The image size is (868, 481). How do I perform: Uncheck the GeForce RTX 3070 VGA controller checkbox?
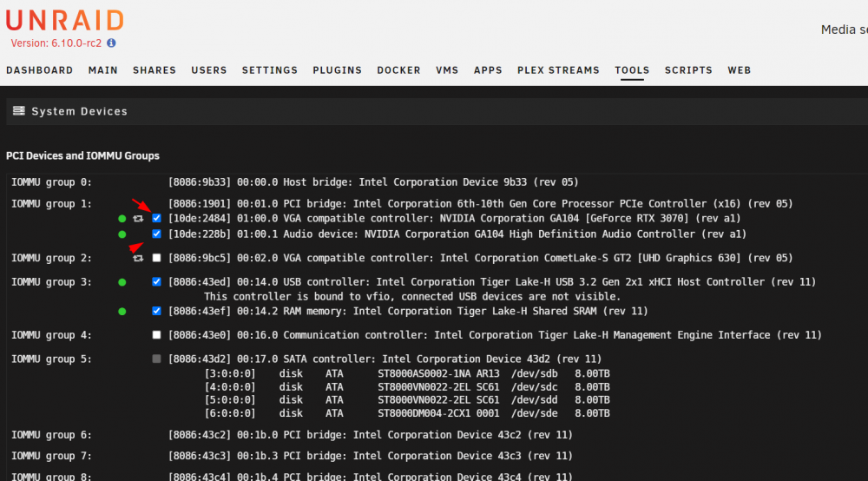pyautogui.click(x=156, y=218)
